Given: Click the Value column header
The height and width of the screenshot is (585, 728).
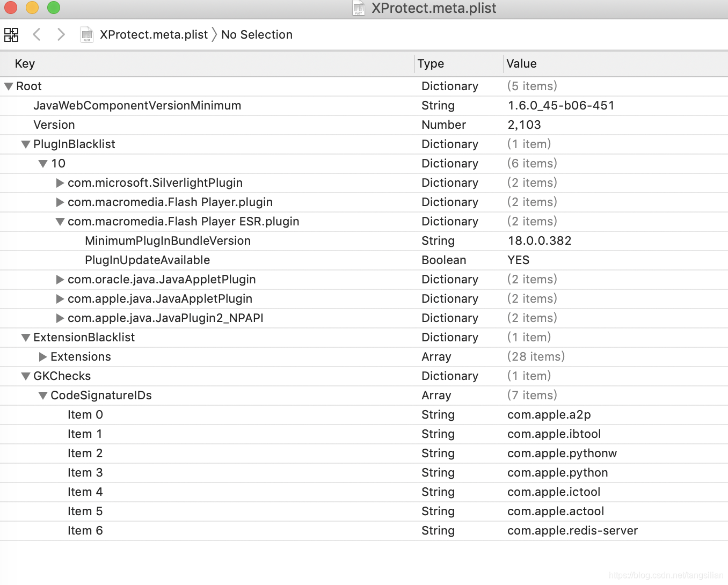Looking at the screenshot, I should coord(616,64).
